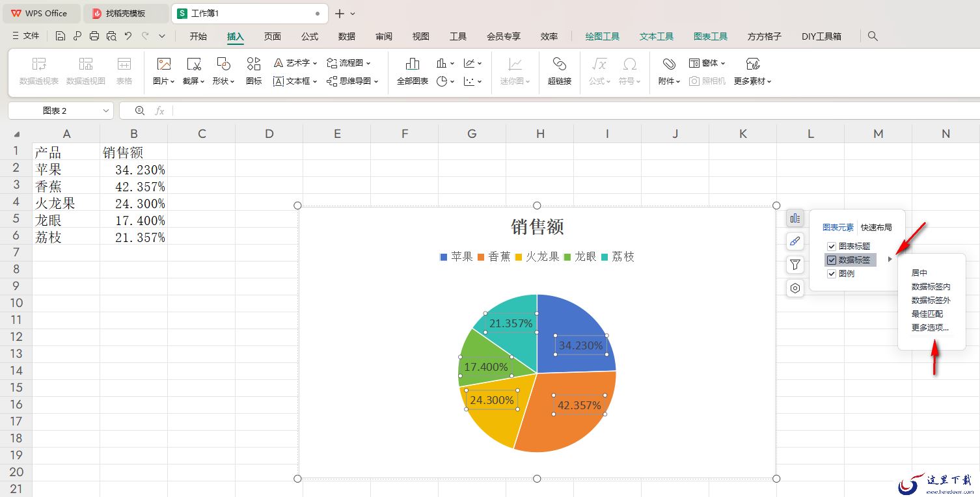Expand the 数据标签 submenu arrow
Viewport: 980px width, 497px height.
890,260
